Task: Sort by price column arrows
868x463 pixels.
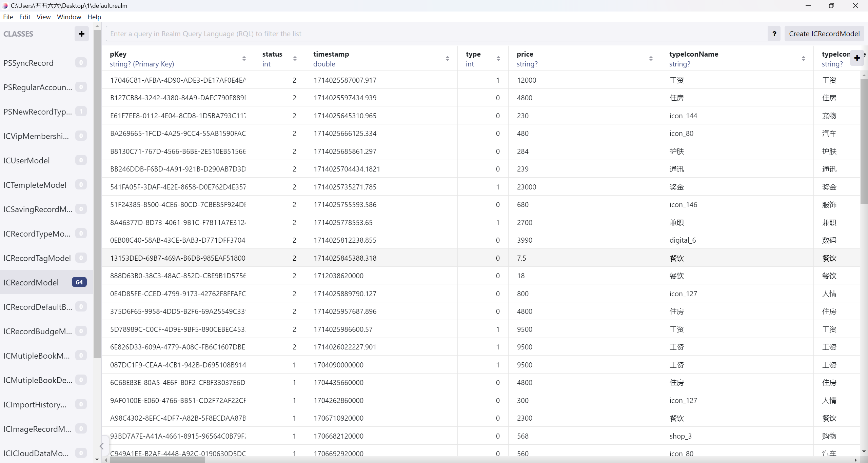Action: click(651, 59)
